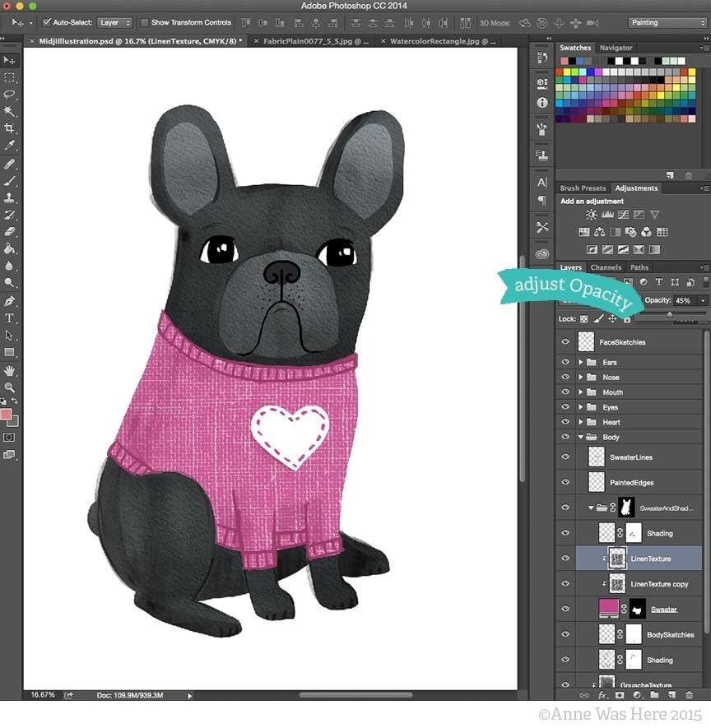Image resolution: width=711 pixels, height=728 pixels.
Task: Click the layer effects fx icon
Action: [602, 695]
